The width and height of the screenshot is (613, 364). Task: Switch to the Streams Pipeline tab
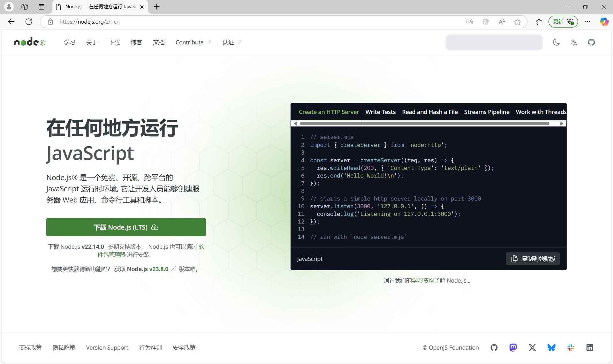pos(487,112)
